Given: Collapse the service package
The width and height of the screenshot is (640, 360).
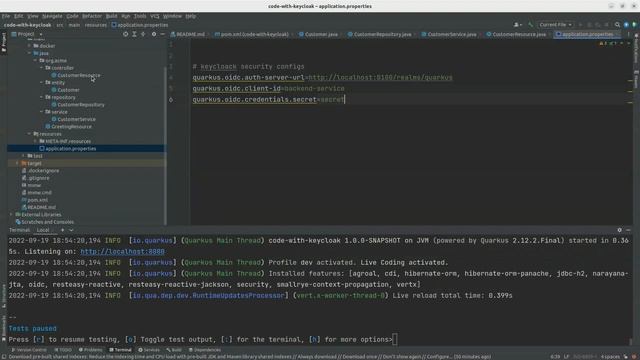Looking at the screenshot, I should pyautogui.click(x=42, y=112).
